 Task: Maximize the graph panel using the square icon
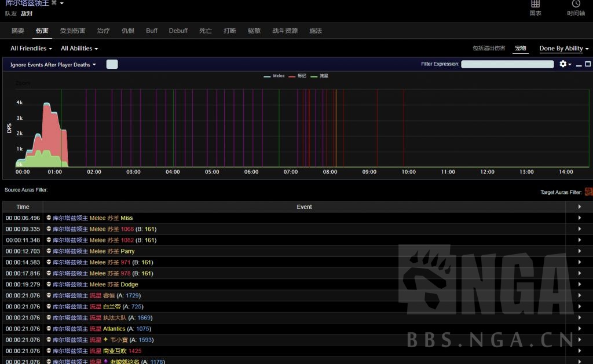[588, 64]
